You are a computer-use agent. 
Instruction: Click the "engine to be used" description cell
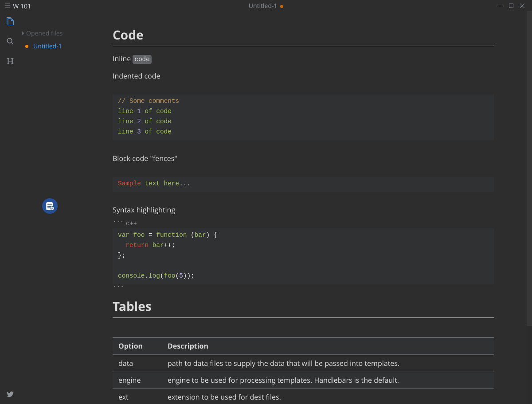328,380
